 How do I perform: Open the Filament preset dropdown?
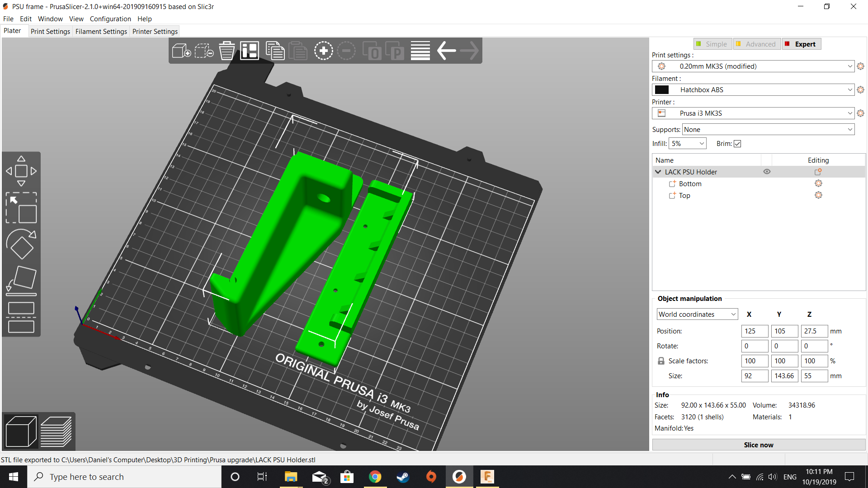point(753,90)
